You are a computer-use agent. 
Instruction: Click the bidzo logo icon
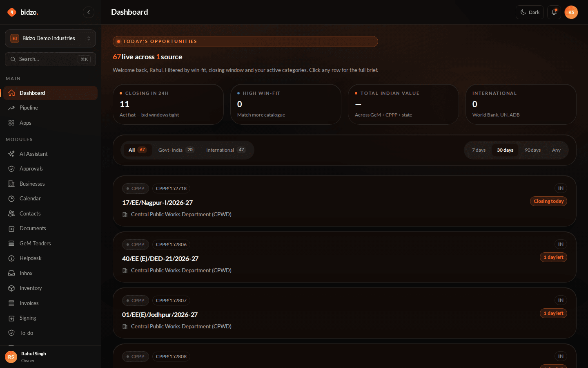coord(12,12)
